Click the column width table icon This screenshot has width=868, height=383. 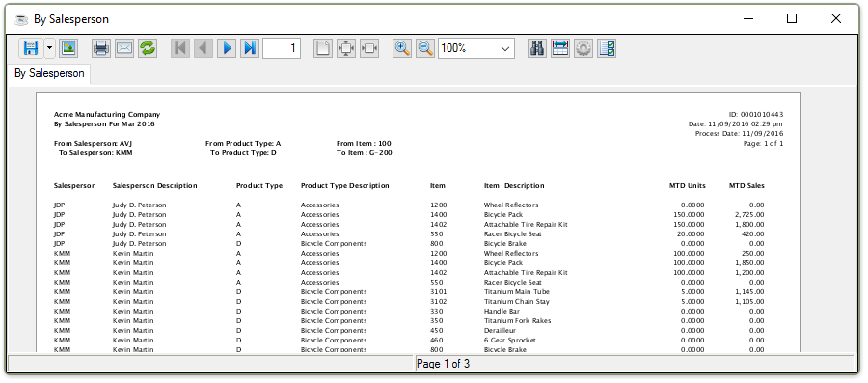[560, 48]
